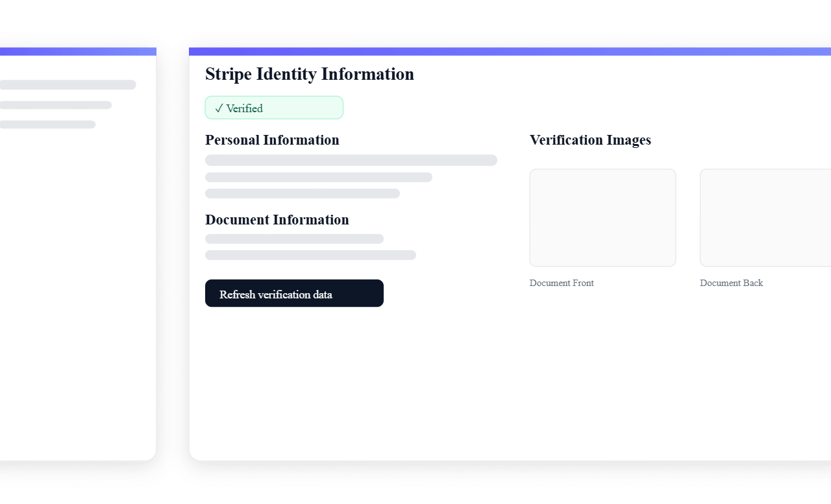Image resolution: width=831 pixels, height=504 pixels.
Task: Click the Refresh verification data button
Action: [294, 293]
